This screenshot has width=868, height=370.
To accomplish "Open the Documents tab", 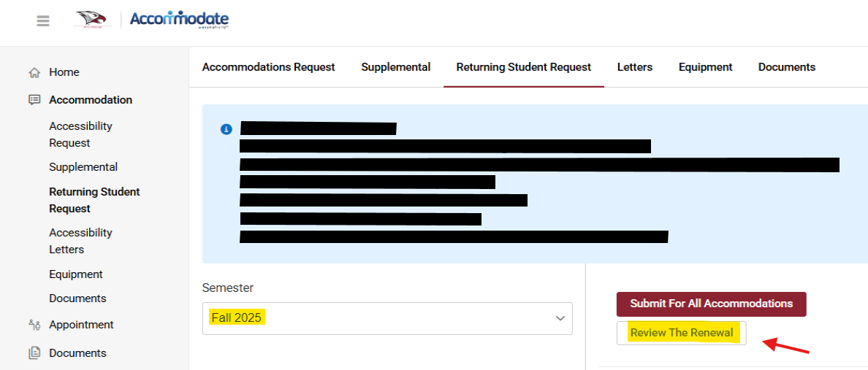I will pyautogui.click(x=787, y=67).
